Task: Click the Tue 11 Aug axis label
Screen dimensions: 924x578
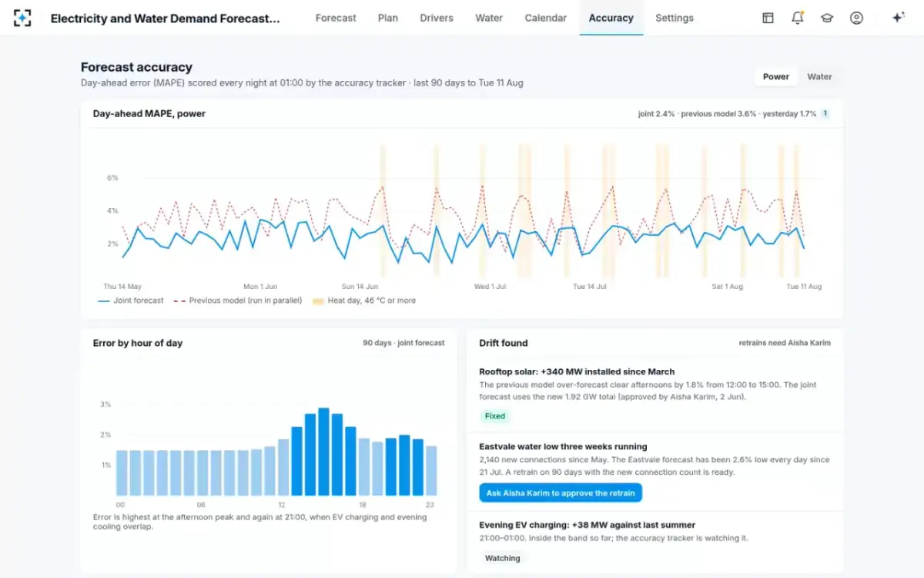Action: coord(804,287)
